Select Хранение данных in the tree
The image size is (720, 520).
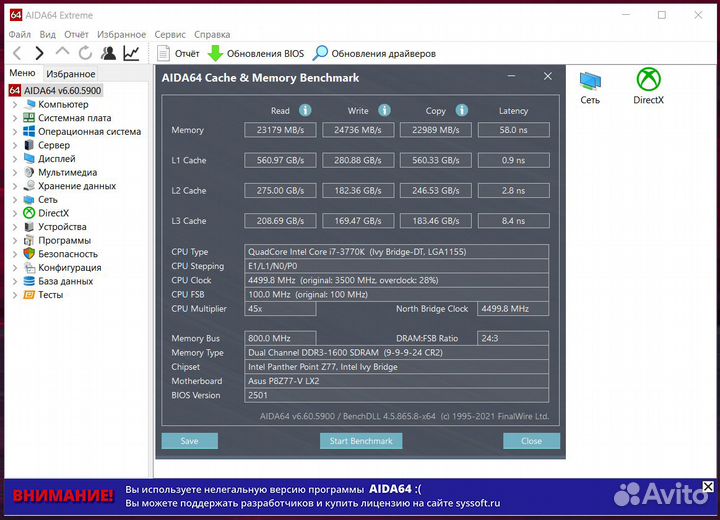(x=77, y=186)
